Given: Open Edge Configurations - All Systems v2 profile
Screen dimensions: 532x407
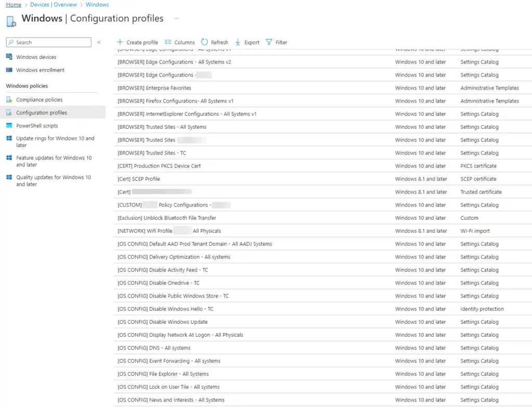Looking at the screenshot, I should click(x=175, y=62).
